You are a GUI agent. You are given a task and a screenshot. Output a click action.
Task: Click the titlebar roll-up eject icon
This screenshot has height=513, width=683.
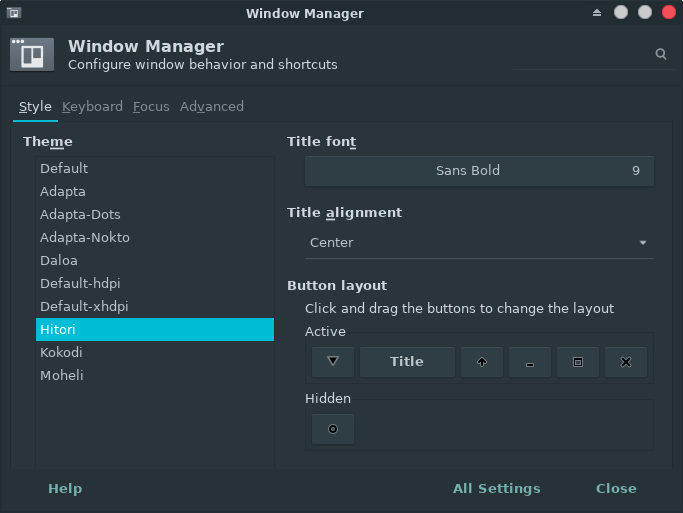click(597, 13)
